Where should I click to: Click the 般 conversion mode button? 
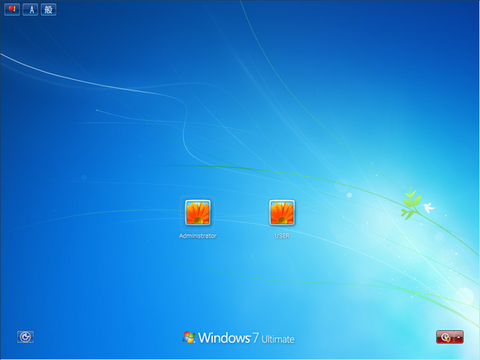49,9
